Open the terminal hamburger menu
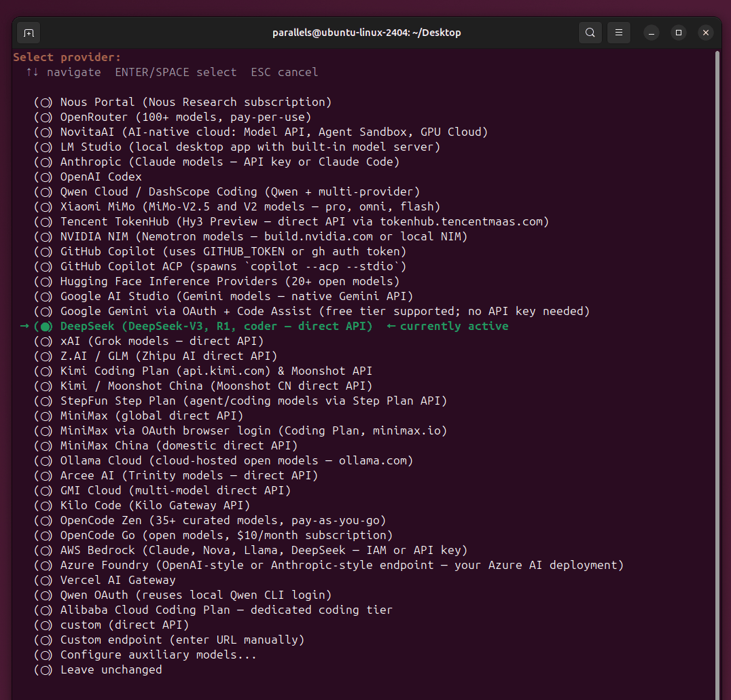 (x=619, y=33)
